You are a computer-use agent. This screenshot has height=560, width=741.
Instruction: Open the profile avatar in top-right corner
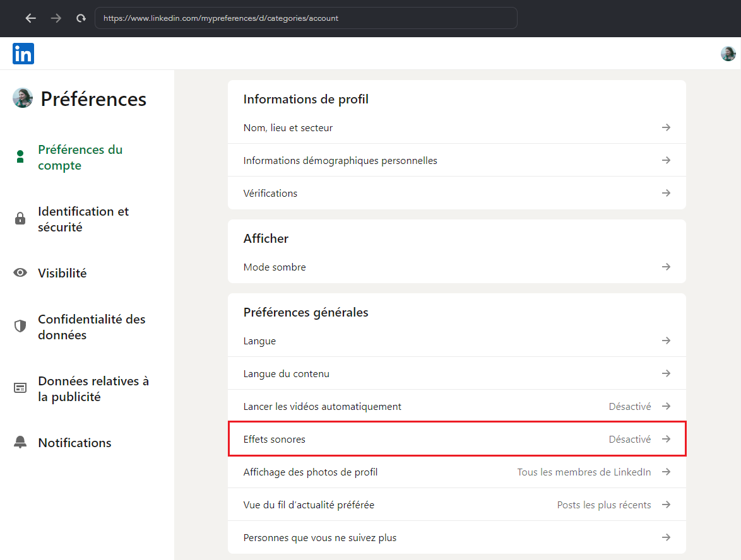tap(728, 54)
